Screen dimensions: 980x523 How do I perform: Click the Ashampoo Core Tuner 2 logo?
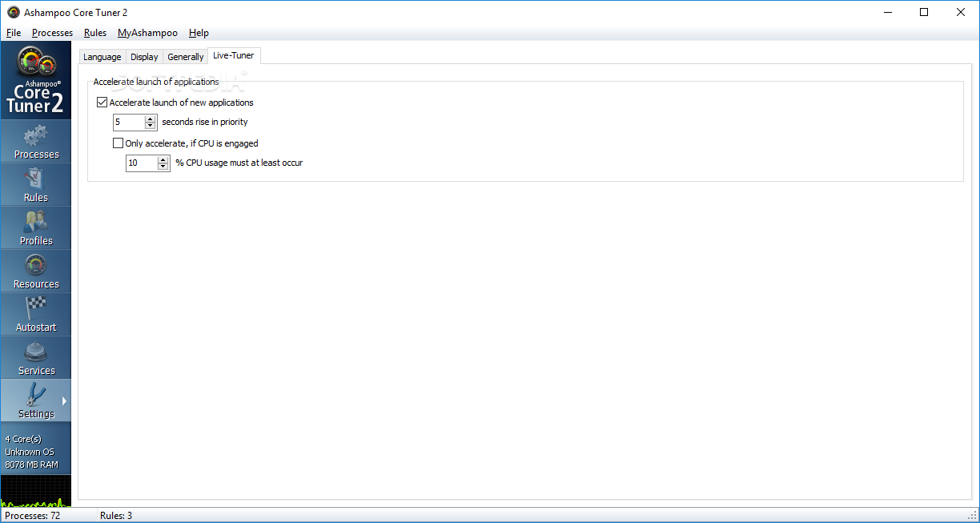[36, 81]
